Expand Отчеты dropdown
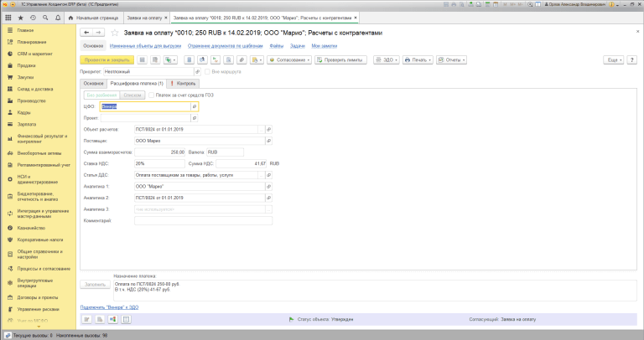The height and width of the screenshot is (340, 644). (x=451, y=60)
